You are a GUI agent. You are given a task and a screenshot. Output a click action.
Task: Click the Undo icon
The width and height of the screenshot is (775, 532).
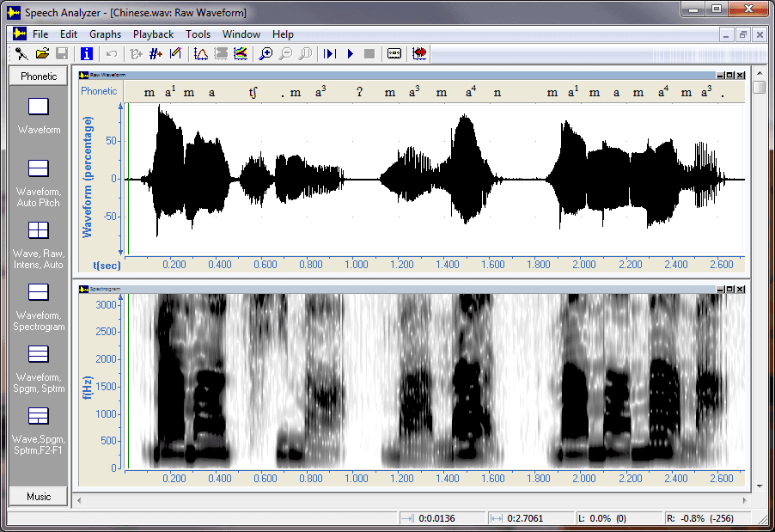[109, 53]
